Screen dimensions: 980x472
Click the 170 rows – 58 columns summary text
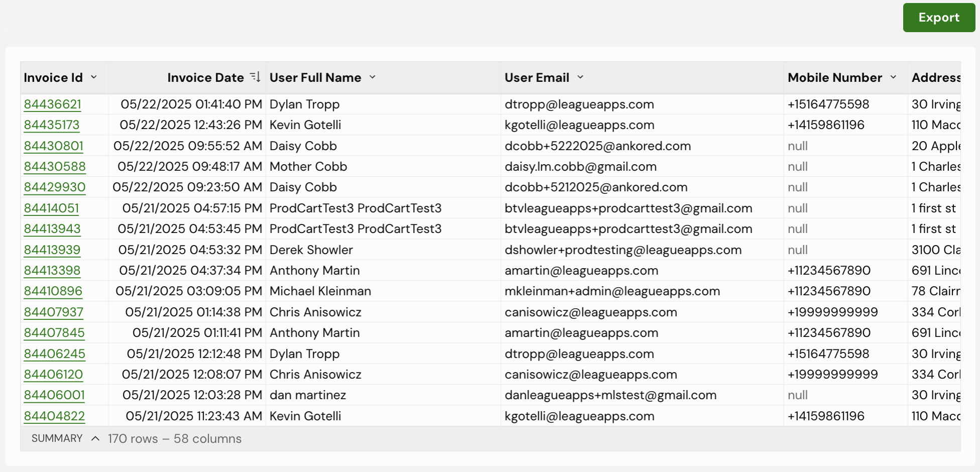click(175, 438)
